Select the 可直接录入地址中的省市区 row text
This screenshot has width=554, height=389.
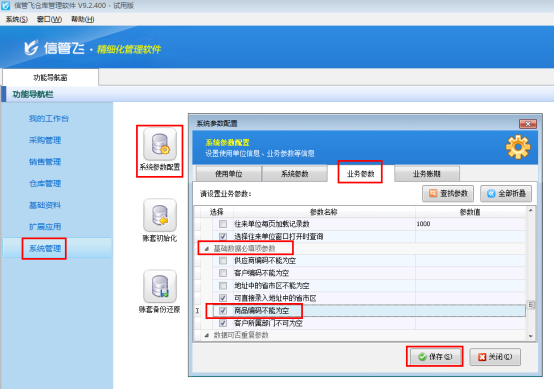275,299
